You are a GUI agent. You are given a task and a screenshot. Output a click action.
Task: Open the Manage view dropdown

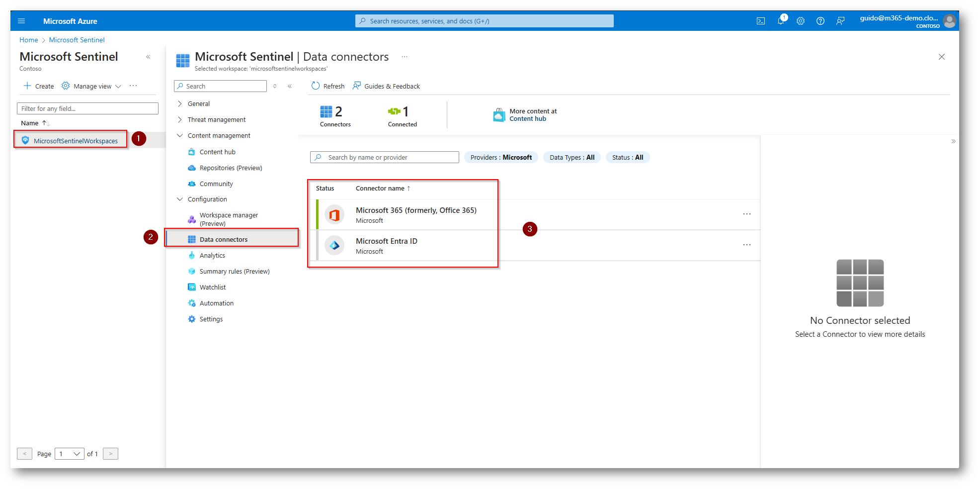tap(91, 86)
